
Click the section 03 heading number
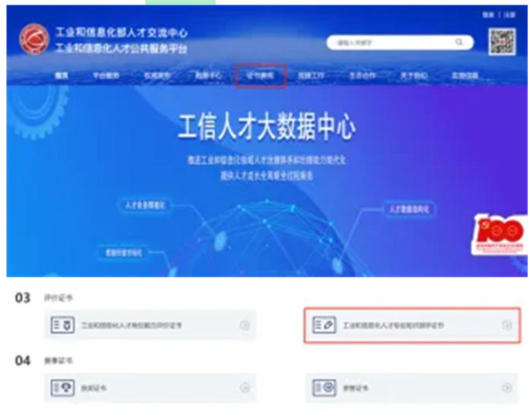click(23, 298)
